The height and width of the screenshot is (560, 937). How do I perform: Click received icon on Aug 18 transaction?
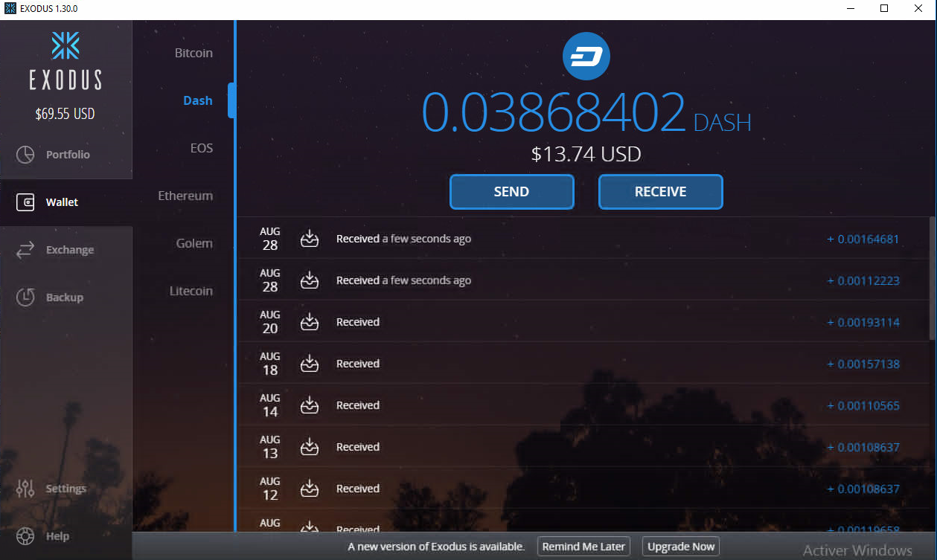[x=310, y=364]
